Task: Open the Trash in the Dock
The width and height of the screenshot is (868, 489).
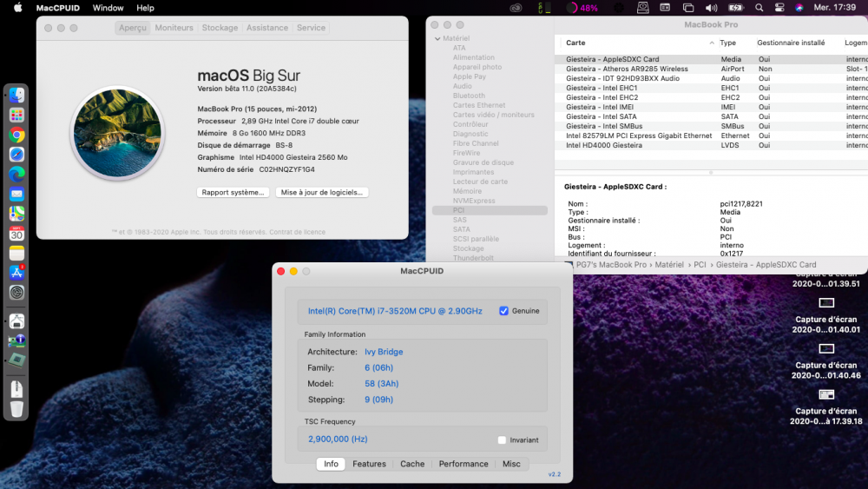Action: coord(16,409)
